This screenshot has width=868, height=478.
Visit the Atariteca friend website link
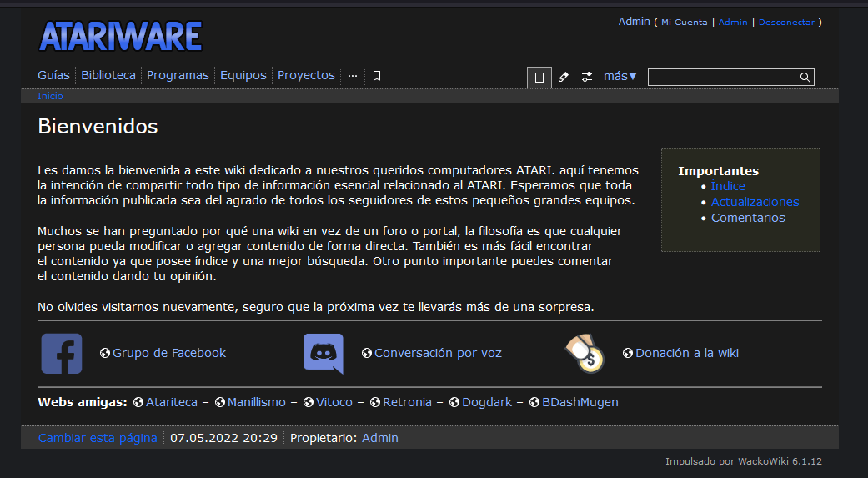(x=171, y=402)
